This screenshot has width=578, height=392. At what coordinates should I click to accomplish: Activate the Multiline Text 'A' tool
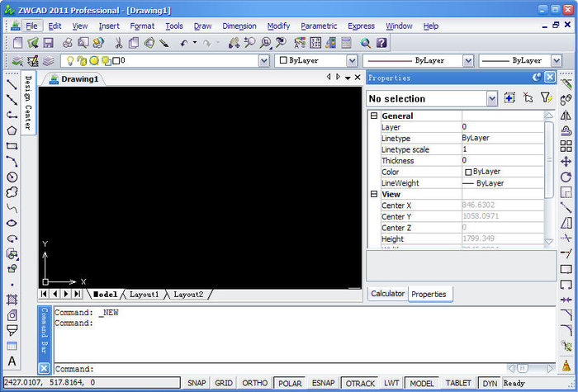coord(12,361)
